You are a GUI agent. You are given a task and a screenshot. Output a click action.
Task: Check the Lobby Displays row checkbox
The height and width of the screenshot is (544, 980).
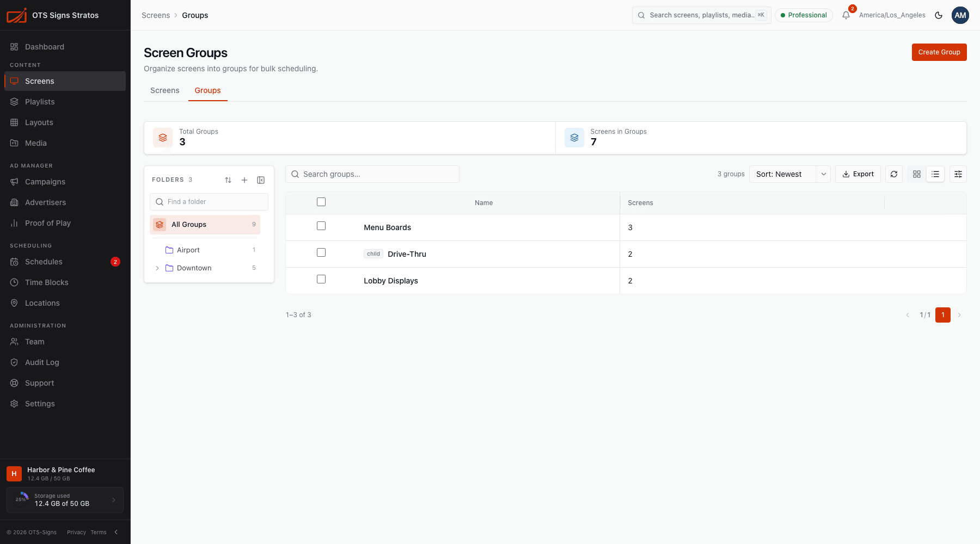[x=321, y=279]
